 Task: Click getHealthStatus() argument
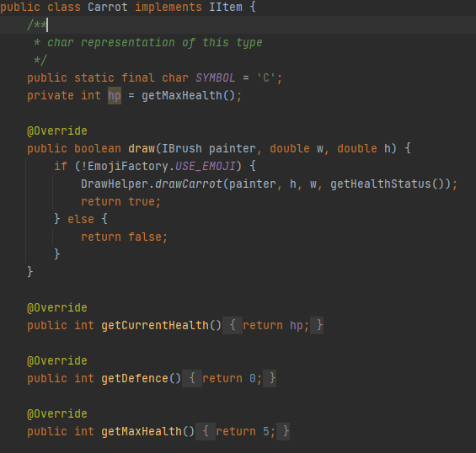point(387,184)
